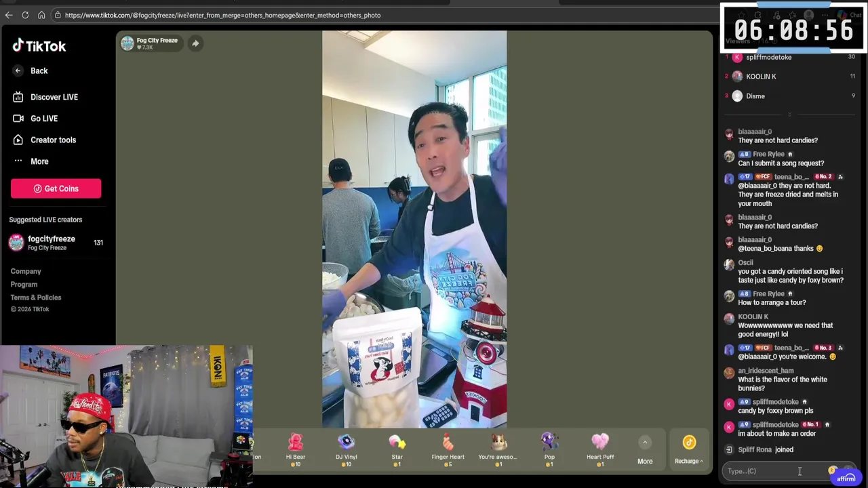The image size is (868, 488).
Task: Send the Star gift
Action: click(397, 450)
